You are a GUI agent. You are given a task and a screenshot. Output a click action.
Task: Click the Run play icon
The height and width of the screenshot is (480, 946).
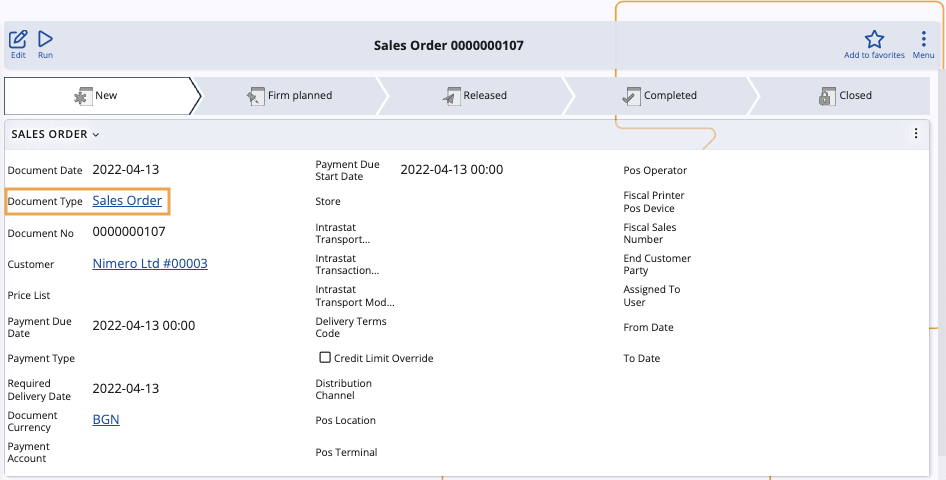(x=46, y=40)
